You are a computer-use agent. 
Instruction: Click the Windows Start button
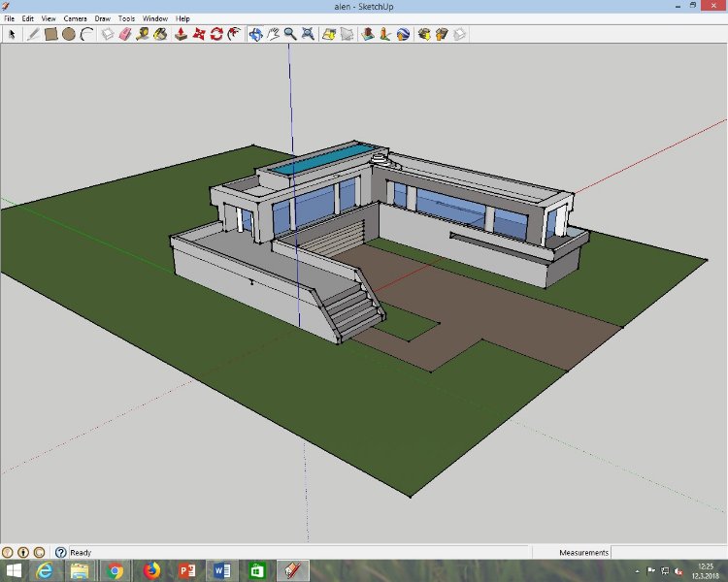click(x=15, y=570)
